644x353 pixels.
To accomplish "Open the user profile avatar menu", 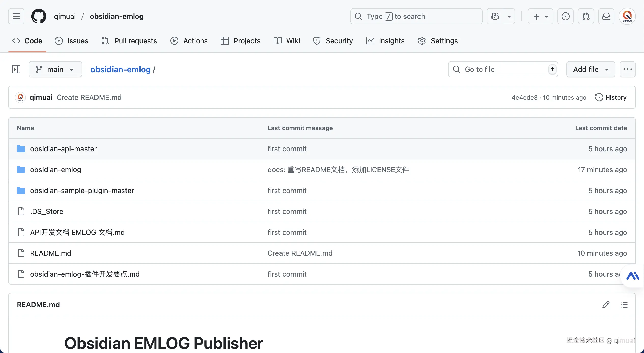I will pos(627,16).
